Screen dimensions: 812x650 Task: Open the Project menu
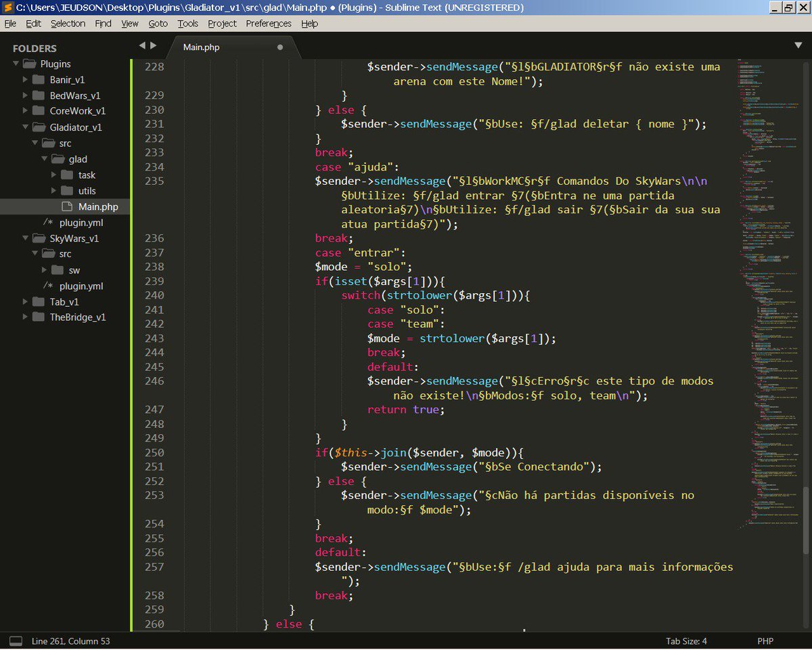point(222,23)
